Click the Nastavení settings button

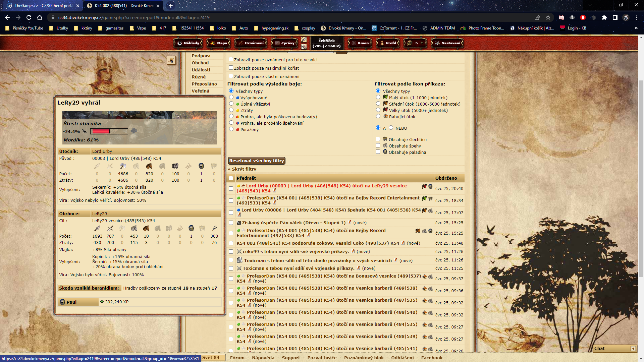[447, 43]
